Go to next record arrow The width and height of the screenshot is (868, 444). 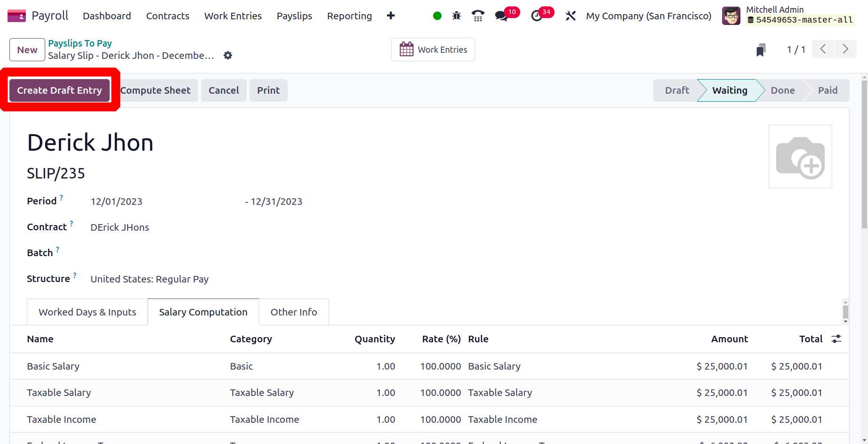[846, 49]
